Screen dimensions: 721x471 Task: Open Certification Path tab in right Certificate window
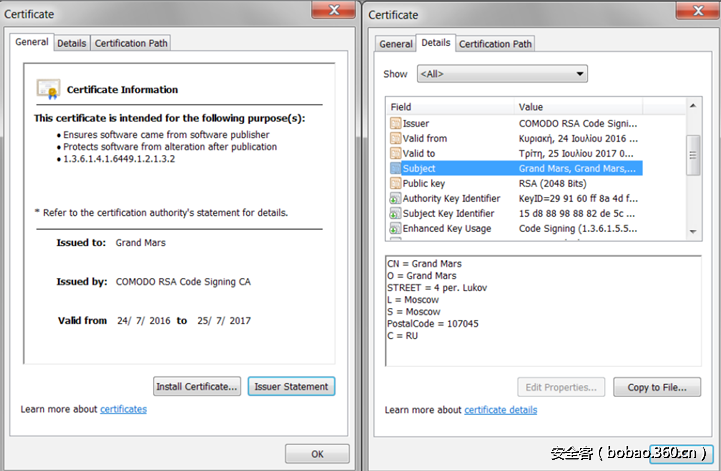(495, 44)
